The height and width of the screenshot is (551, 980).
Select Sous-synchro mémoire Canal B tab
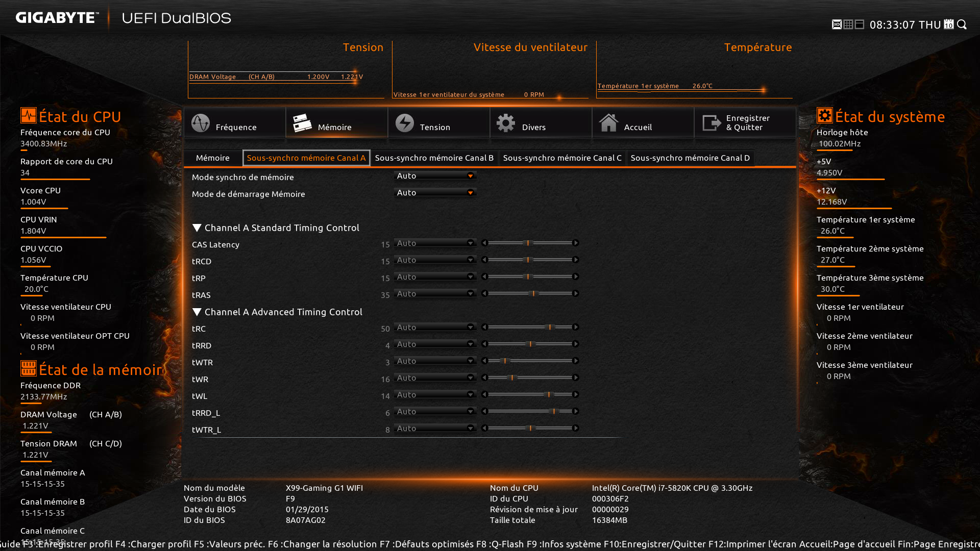point(434,158)
